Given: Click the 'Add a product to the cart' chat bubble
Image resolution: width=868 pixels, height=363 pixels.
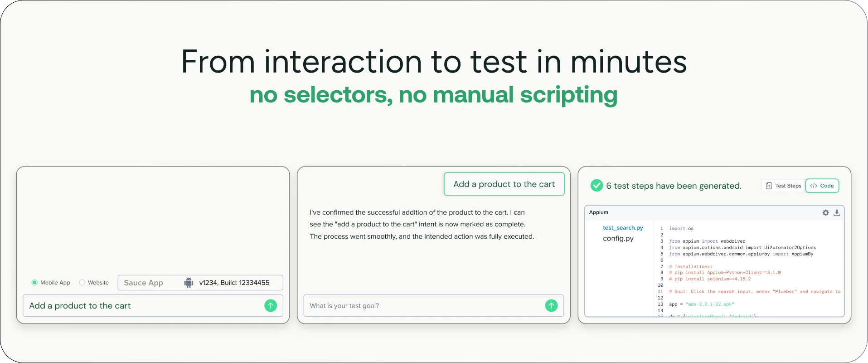Looking at the screenshot, I should point(504,184).
